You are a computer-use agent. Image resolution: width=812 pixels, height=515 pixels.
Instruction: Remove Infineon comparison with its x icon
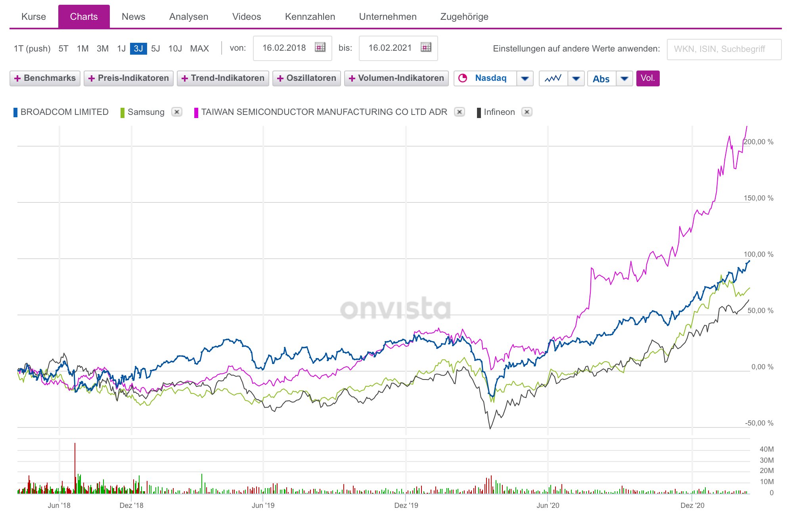click(527, 112)
